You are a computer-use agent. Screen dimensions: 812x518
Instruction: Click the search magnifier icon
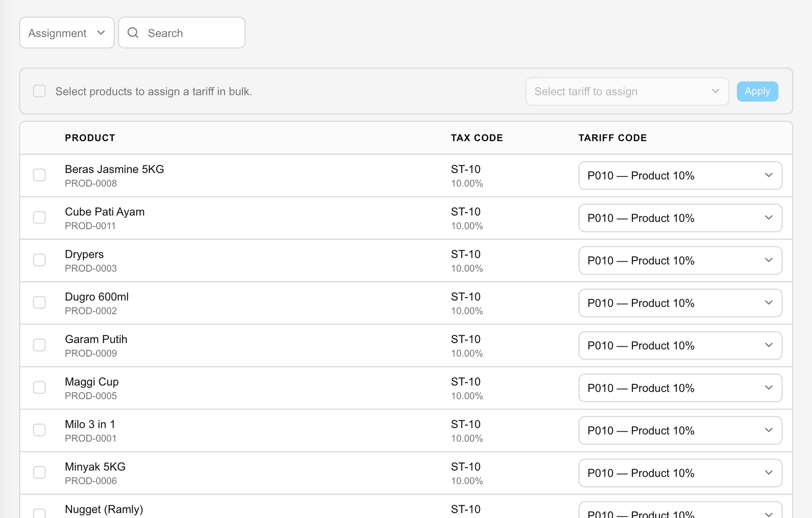[x=133, y=33]
